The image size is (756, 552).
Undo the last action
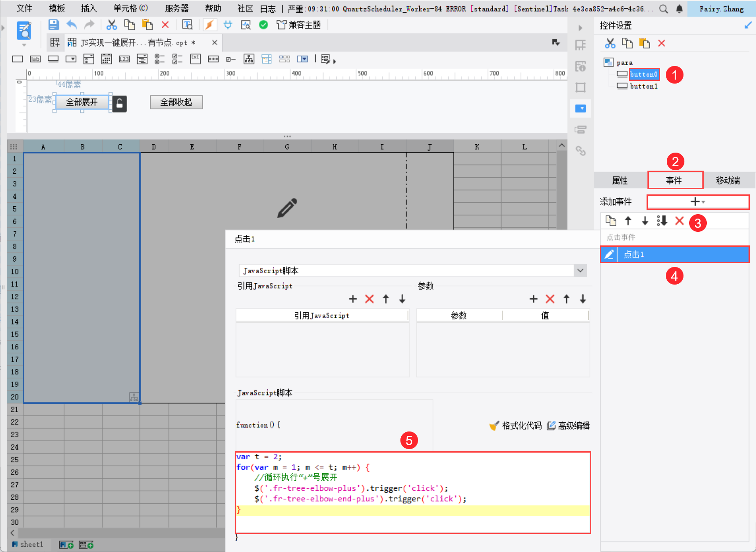click(x=72, y=25)
